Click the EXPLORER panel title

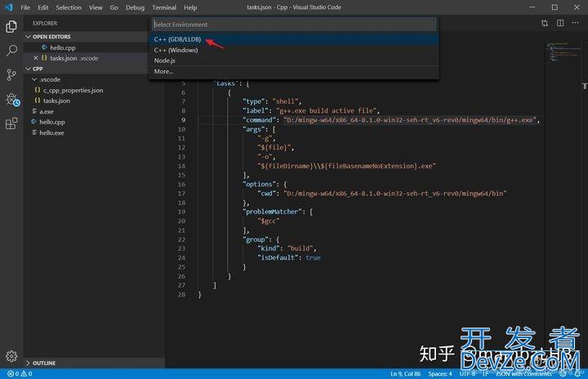(x=45, y=23)
